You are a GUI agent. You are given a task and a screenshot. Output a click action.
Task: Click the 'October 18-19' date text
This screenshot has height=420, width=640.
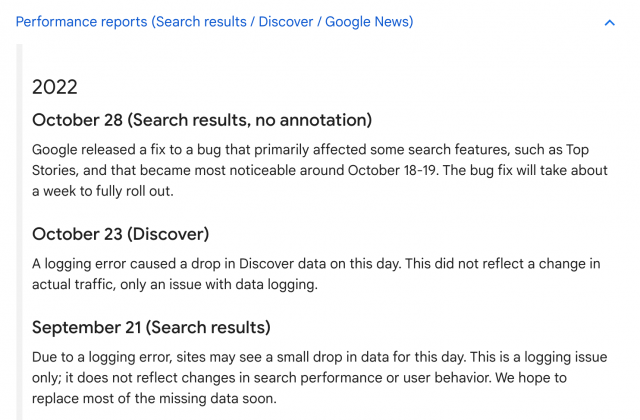(397, 170)
